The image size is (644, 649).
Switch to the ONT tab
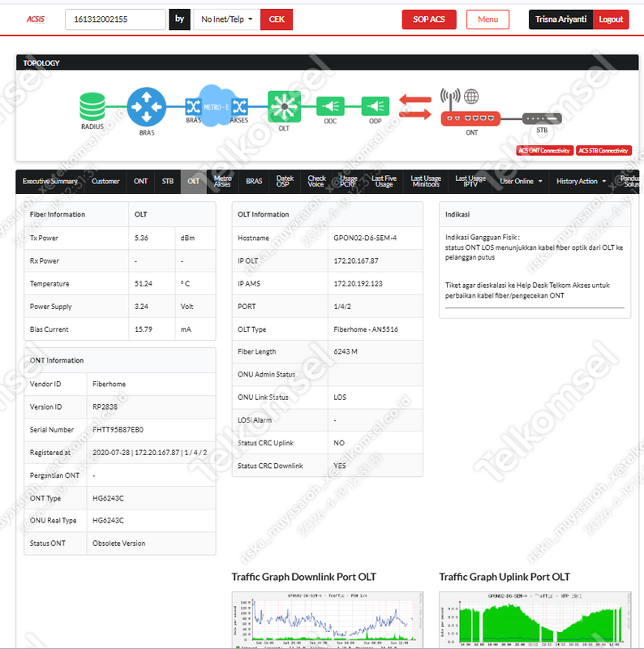point(140,181)
